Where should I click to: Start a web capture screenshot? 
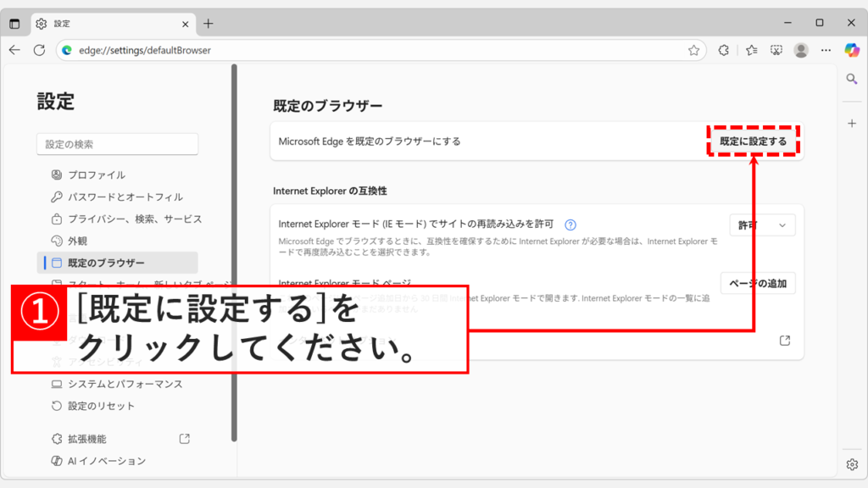tap(775, 50)
